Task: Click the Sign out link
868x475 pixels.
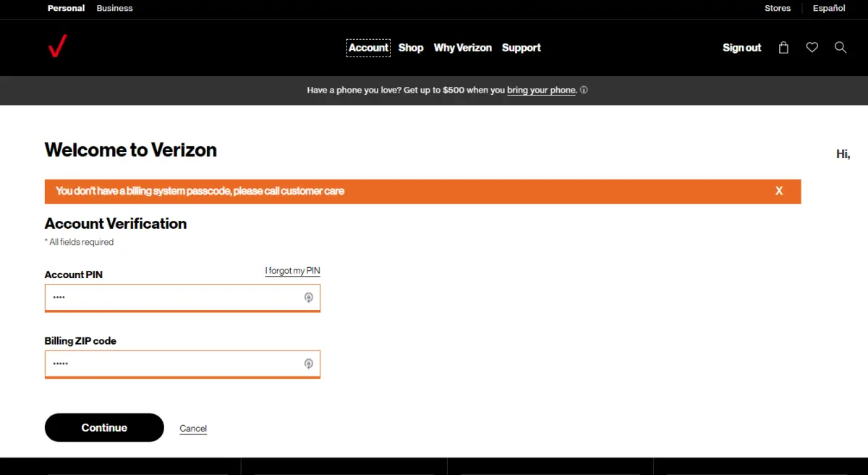Action: pyautogui.click(x=741, y=48)
